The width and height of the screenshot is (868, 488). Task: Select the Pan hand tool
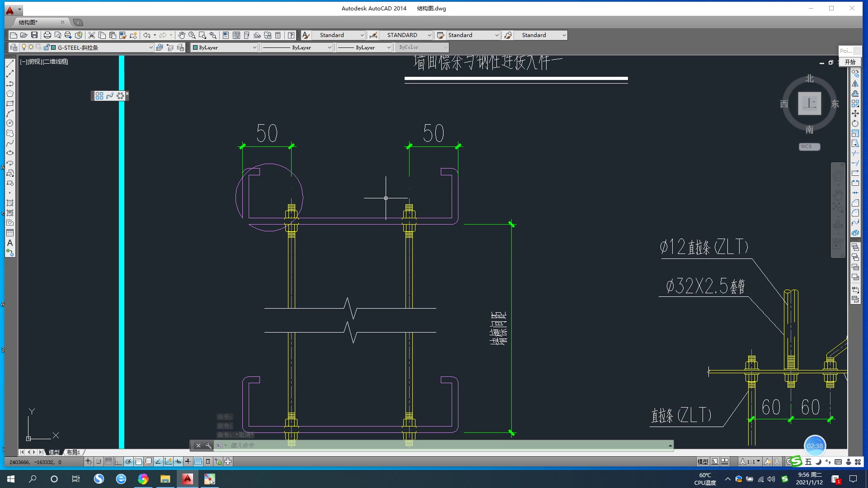[181, 35]
